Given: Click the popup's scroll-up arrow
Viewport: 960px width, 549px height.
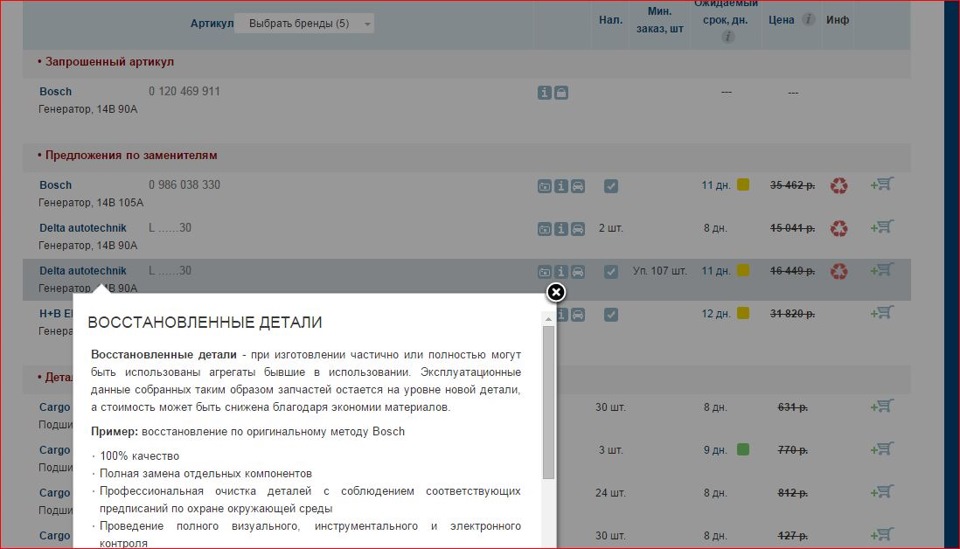Looking at the screenshot, I should pyautogui.click(x=549, y=319).
